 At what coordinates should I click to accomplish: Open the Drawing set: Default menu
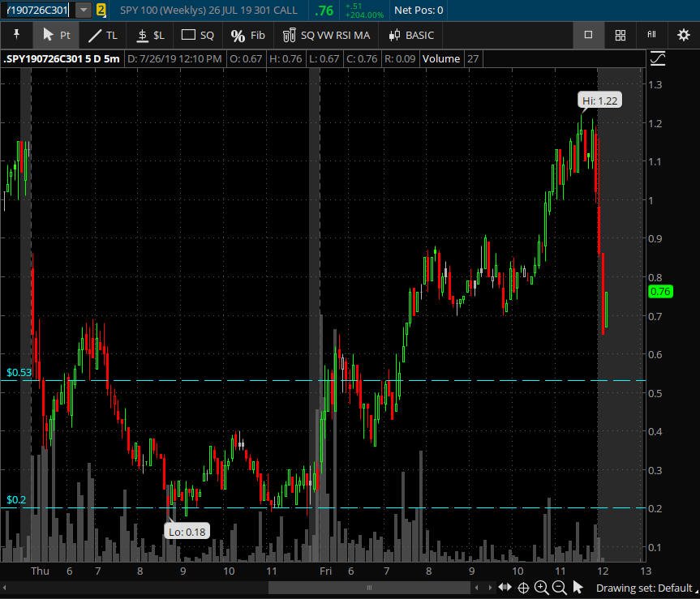click(x=644, y=588)
